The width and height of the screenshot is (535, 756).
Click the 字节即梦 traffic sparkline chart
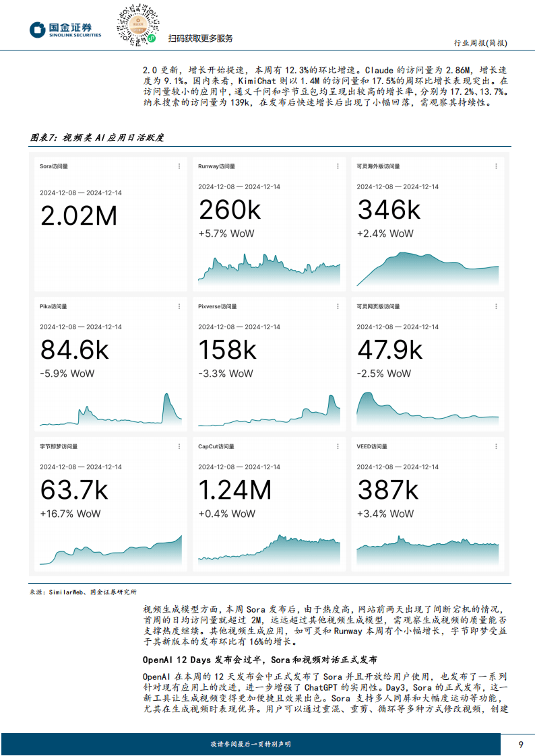tap(111, 549)
